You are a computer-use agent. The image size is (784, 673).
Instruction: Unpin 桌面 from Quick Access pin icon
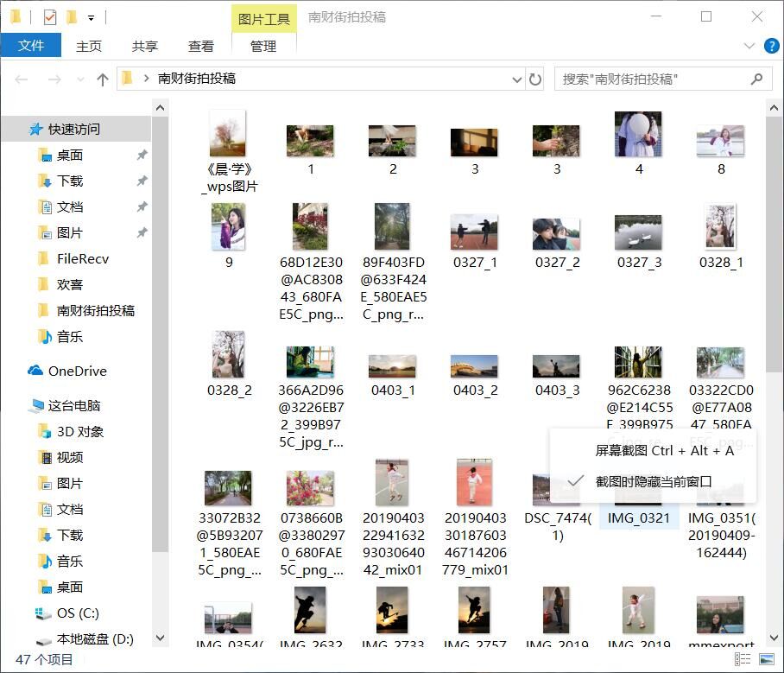click(x=142, y=156)
